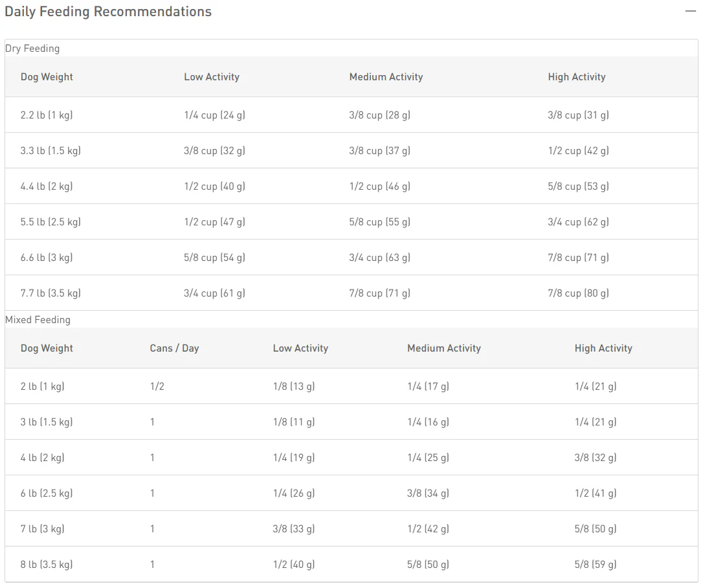Click the Cans / Day column header
Image resolution: width=703 pixels, height=588 pixels.
(x=174, y=348)
